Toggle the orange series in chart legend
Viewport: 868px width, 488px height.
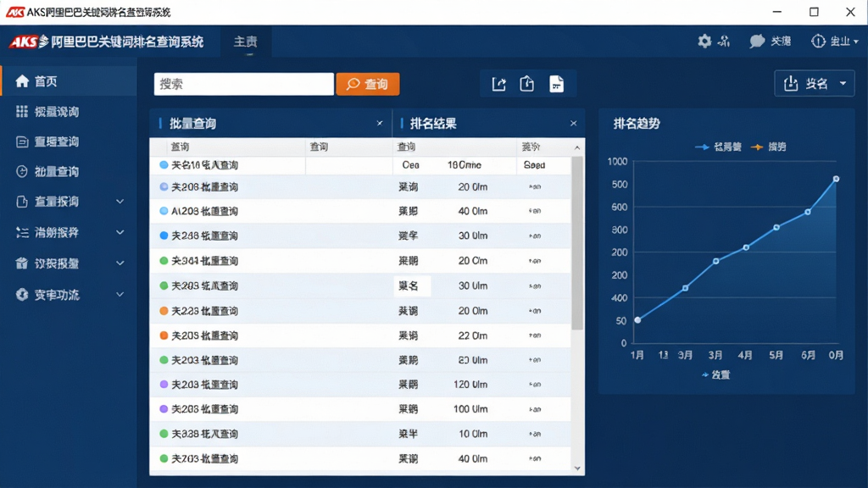768,147
